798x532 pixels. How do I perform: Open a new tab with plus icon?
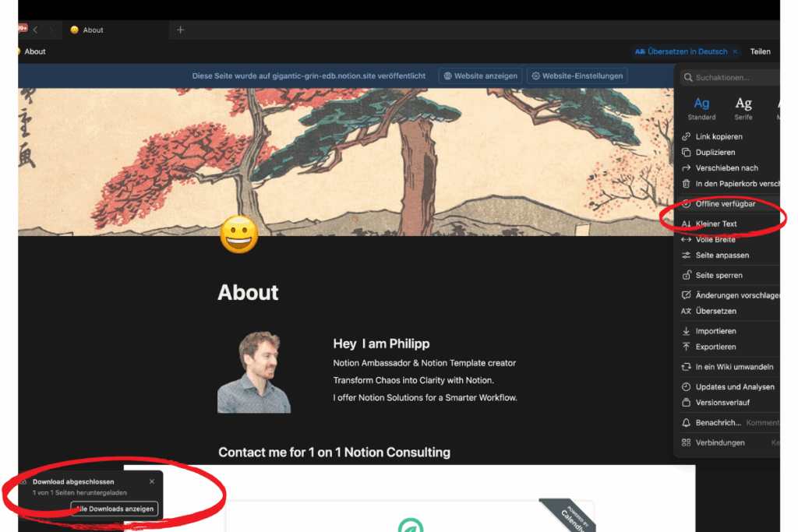pos(180,30)
